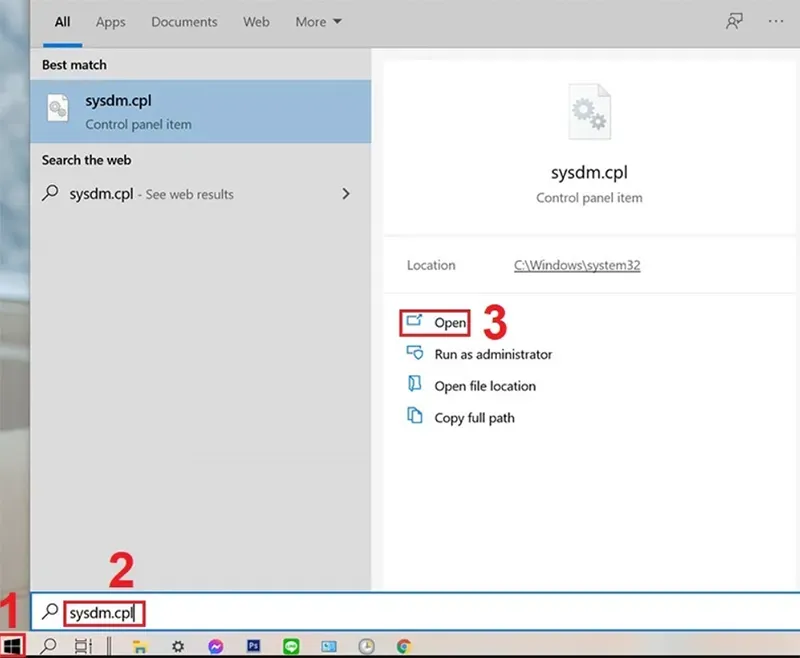The image size is (800, 658).
Task: Expand sysdm.cpl web results chevron
Action: point(346,194)
